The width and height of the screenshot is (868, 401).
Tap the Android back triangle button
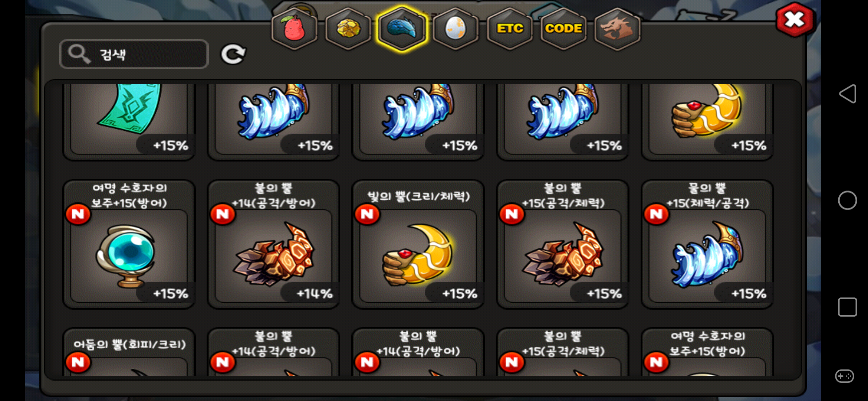point(848,94)
